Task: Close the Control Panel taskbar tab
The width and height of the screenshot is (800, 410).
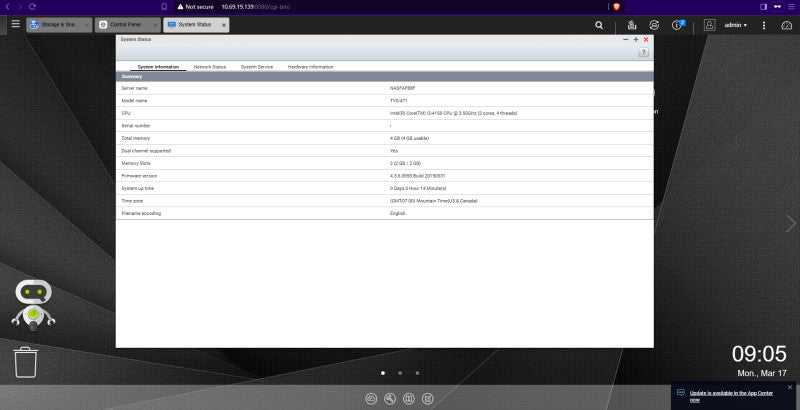Action: coord(155,25)
